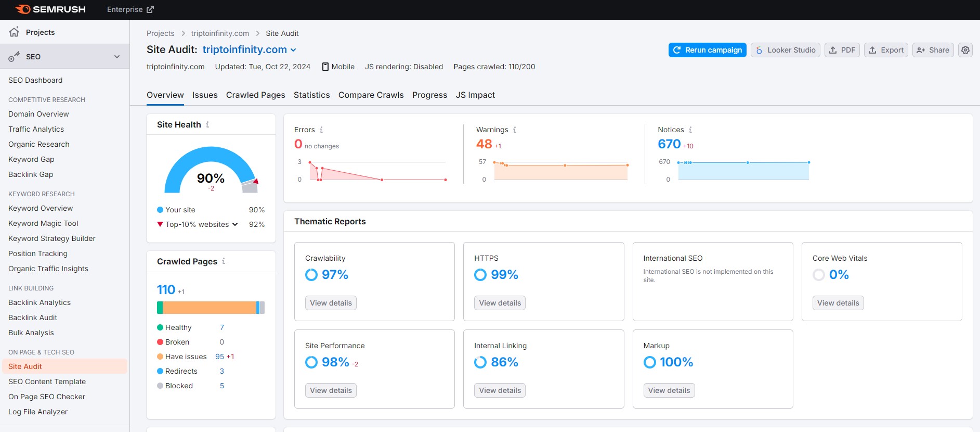Open Keyword Magic Tool in sidebar
The height and width of the screenshot is (432, 980).
pos(43,223)
